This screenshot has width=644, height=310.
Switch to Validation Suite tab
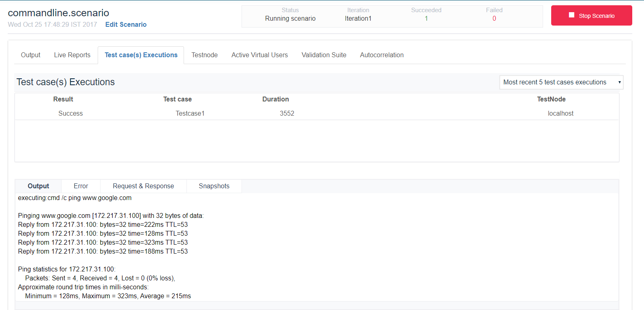click(x=324, y=55)
